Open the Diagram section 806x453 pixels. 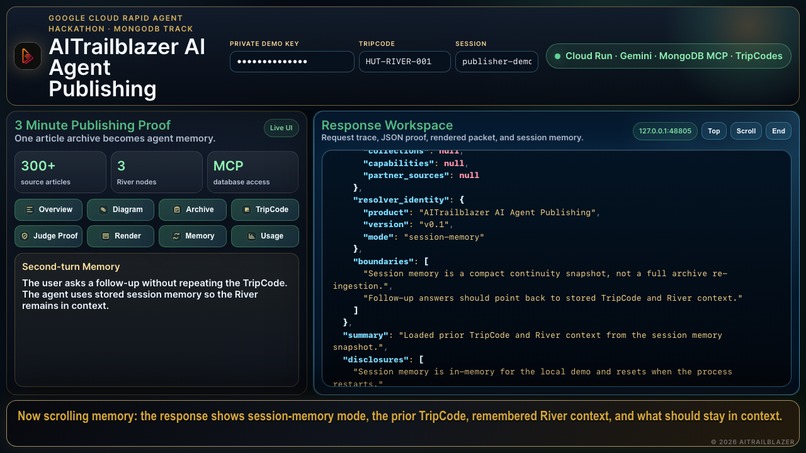pos(120,210)
